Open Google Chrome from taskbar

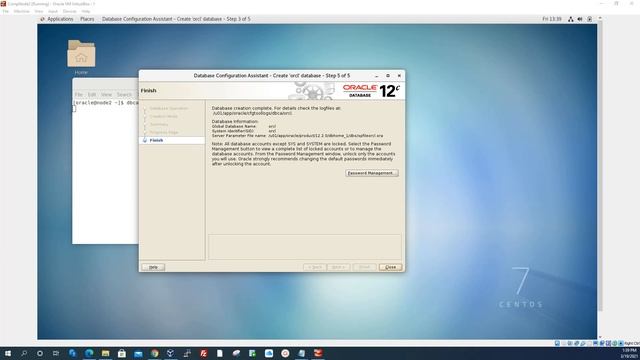(154, 353)
